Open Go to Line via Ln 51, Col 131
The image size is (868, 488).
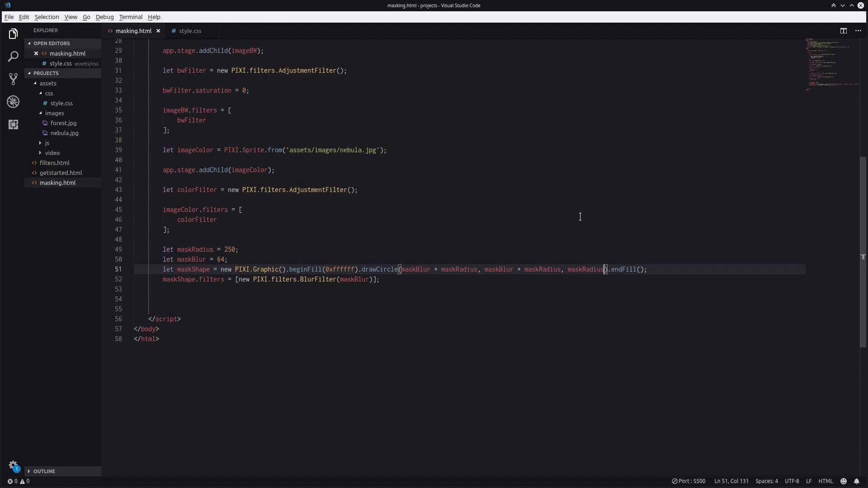coord(731,481)
